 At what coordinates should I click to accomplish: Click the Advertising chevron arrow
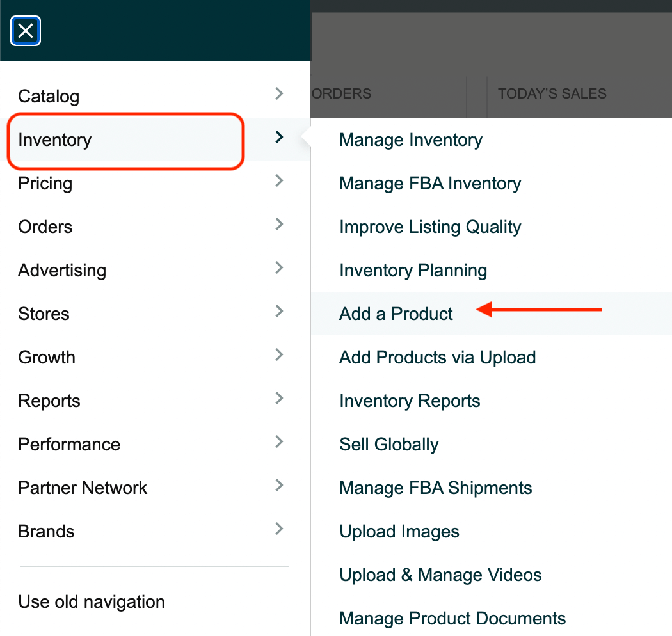279,268
